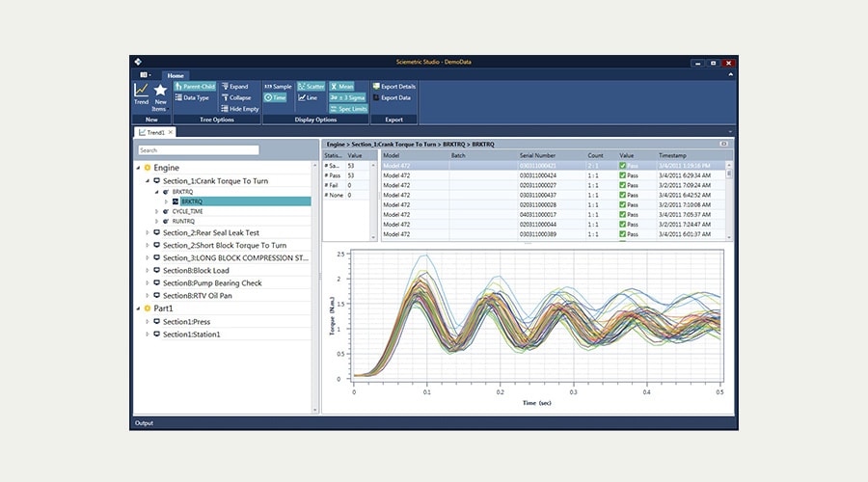This screenshot has height=482, width=868.
Task: Collapse the Engine tree node
Action: [x=138, y=168]
